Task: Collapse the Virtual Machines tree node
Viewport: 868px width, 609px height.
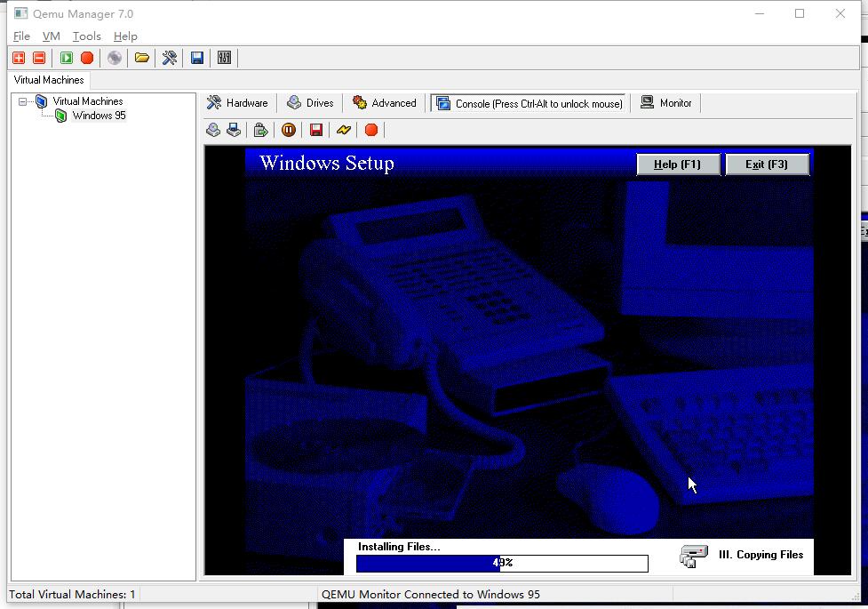Action: [23, 101]
